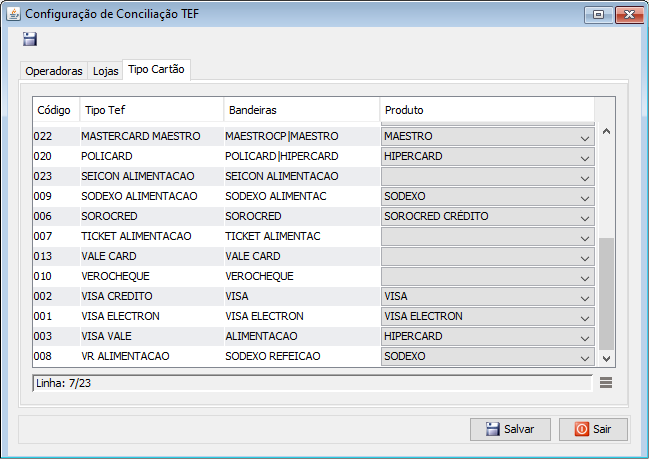Click the SODEXO ALIMENTAC Bandeiras cell
649x459 pixels.
[x=301, y=196]
